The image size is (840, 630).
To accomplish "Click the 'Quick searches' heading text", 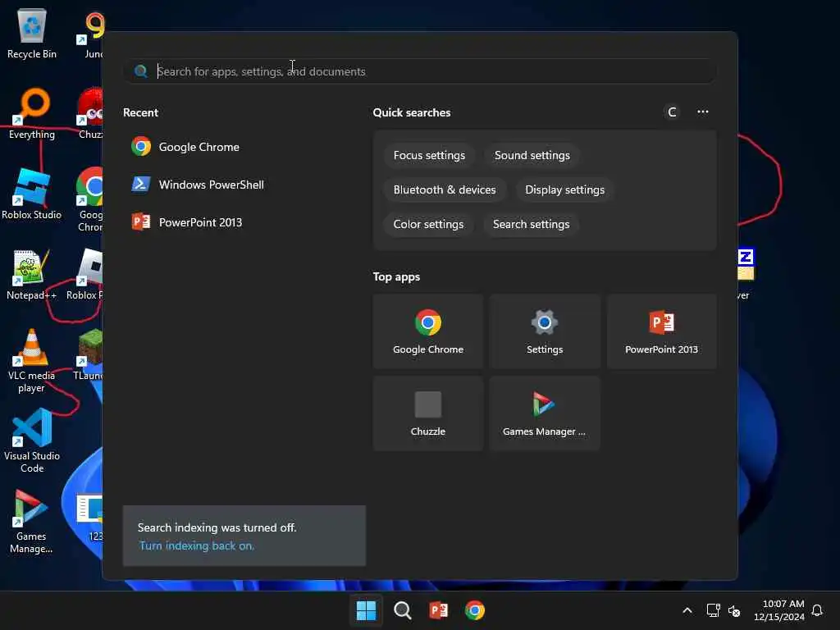I will point(412,112).
